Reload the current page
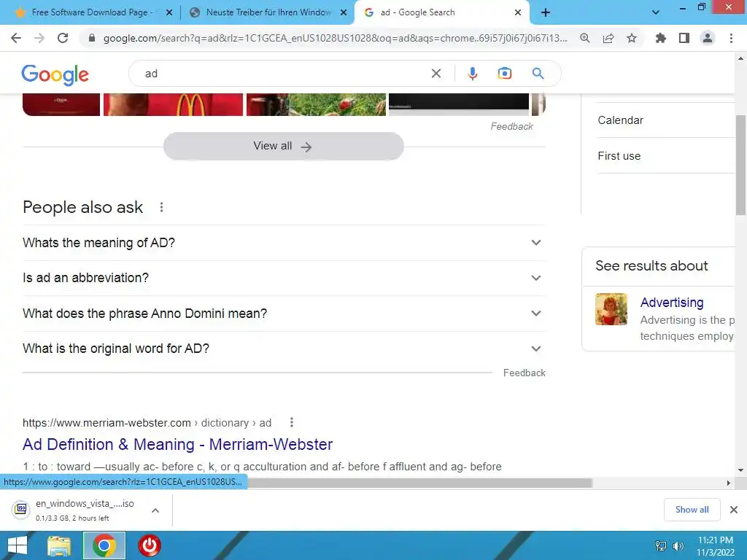 63,38
